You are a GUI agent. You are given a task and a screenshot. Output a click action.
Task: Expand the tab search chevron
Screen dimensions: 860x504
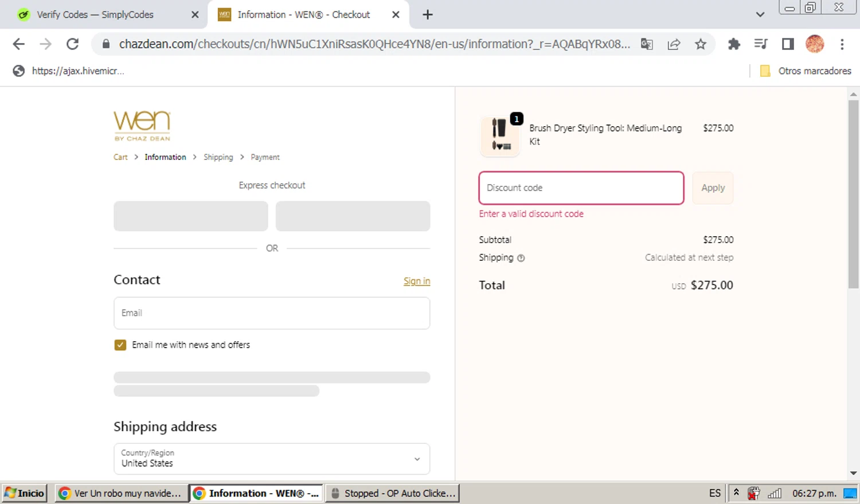760,15
